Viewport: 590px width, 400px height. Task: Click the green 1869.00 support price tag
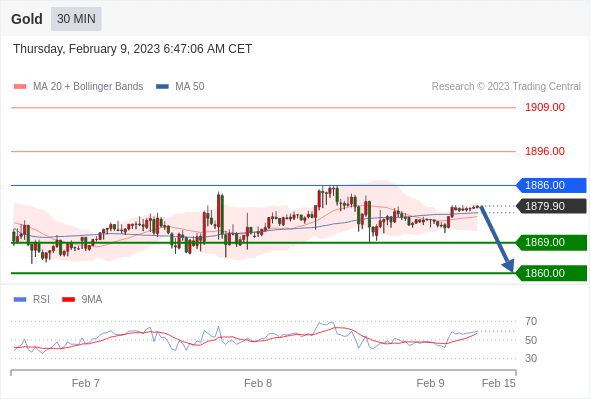point(551,242)
